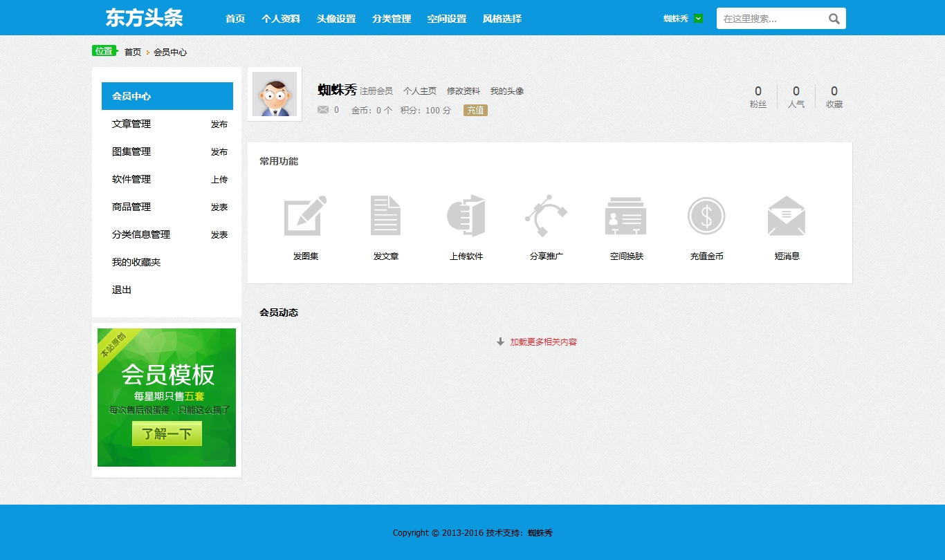The image size is (945, 560).
Task: Expand 加载更多相关内容 to load more
Action: [x=543, y=342]
